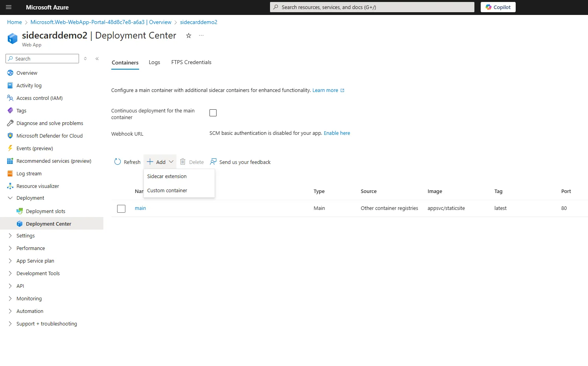The image size is (588, 366).
Task: Open the Azure portal hamburger menu
Action: pyautogui.click(x=9, y=7)
